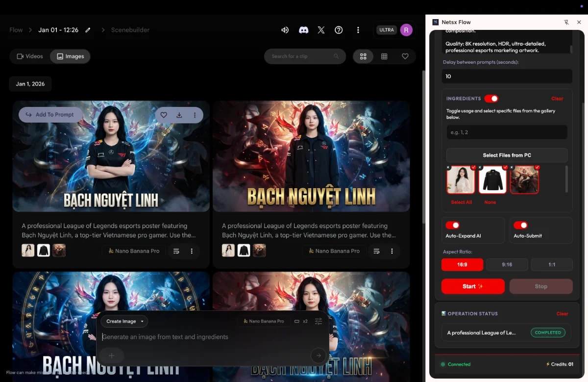Switch to large grid view
Viewport: 588px width, 382px height.
363,56
